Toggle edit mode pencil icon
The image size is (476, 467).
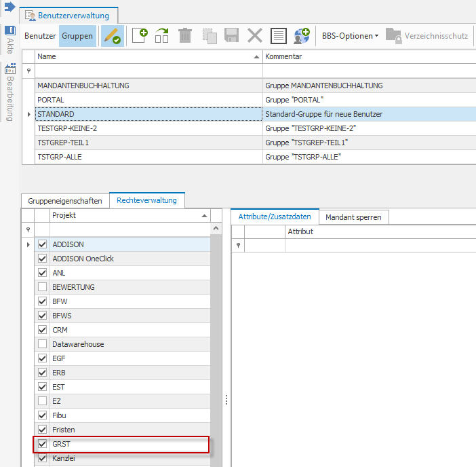(x=113, y=36)
